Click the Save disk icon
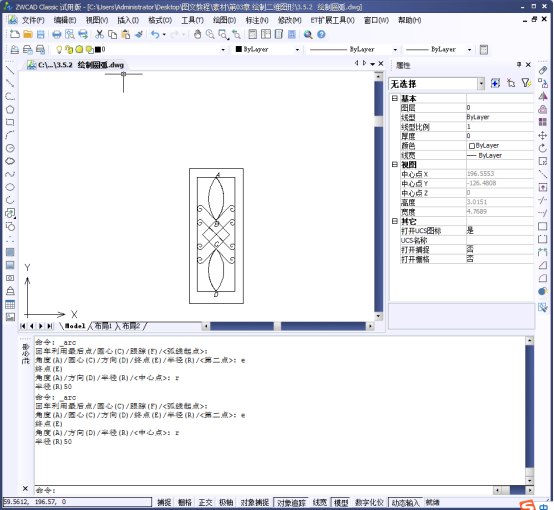This screenshot has width=554, height=510. [41, 34]
